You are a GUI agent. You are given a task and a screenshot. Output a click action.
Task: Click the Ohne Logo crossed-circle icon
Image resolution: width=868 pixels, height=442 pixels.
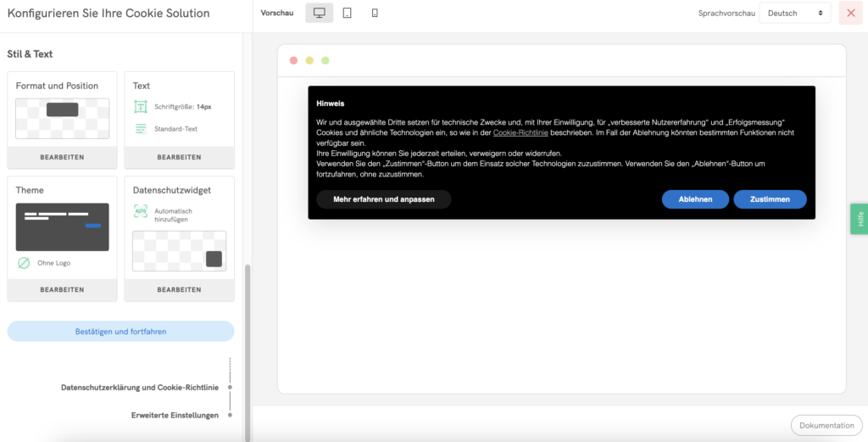click(x=24, y=263)
